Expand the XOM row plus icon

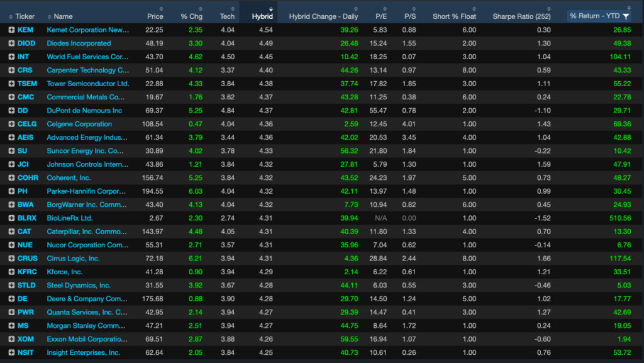[x=11, y=339]
